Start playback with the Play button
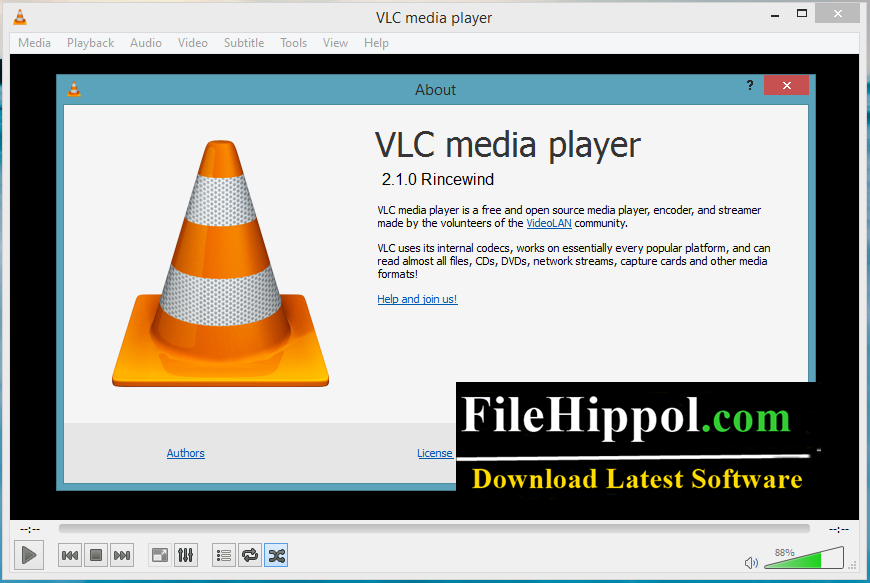 (x=29, y=555)
